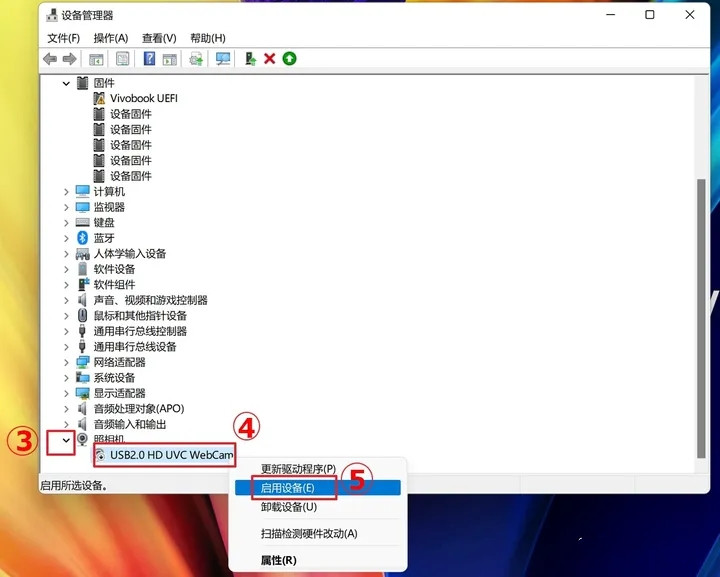This screenshot has width=720, height=577.
Task: Click the Bluetooth icon in the device tree
Action: coord(83,238)
